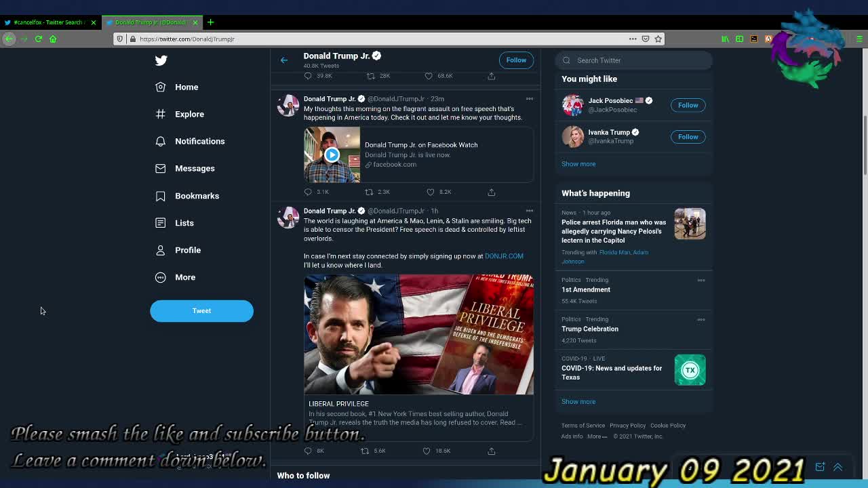868x488 pixels.
Task: Open Trump Celebration trend options
Action: click(701, 319)
